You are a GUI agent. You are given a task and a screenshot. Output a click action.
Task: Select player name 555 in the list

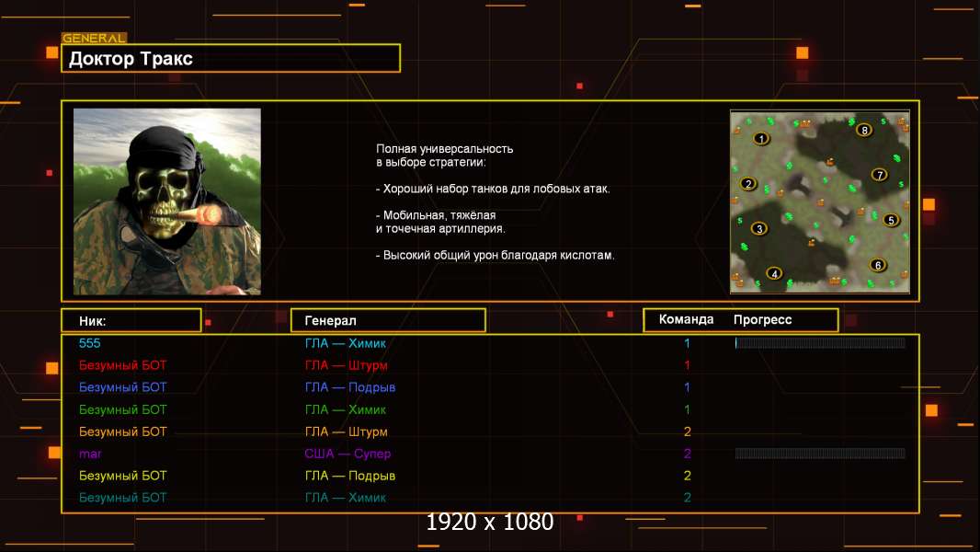[x=90, y=343]
